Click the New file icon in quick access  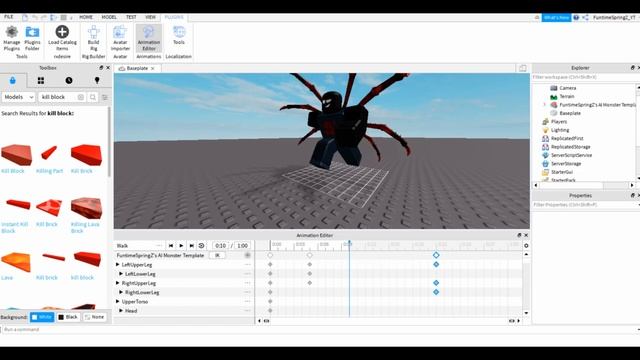(x=25, y=17)
